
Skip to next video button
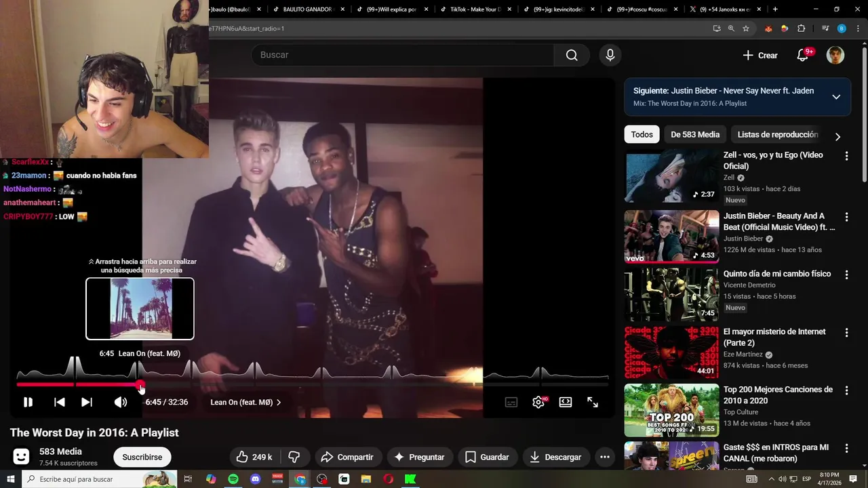(x=87, y=402)
